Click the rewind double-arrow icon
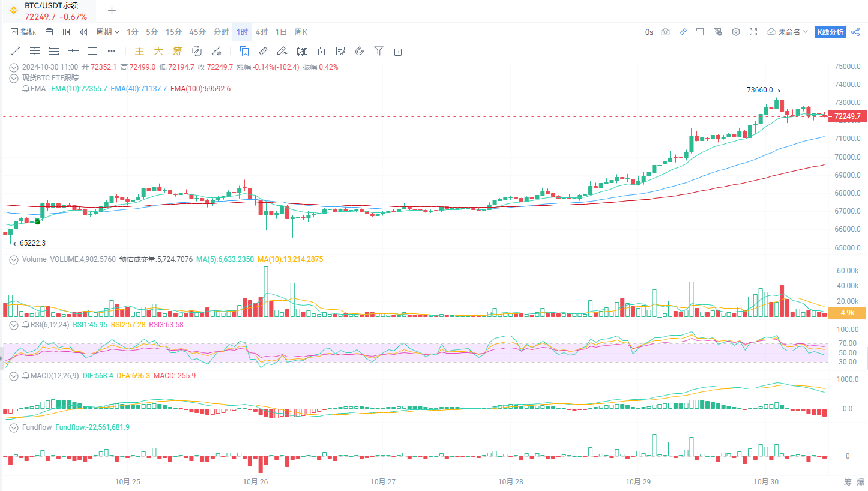The width and height of the screenshot is (868, 491). [83, 32]
